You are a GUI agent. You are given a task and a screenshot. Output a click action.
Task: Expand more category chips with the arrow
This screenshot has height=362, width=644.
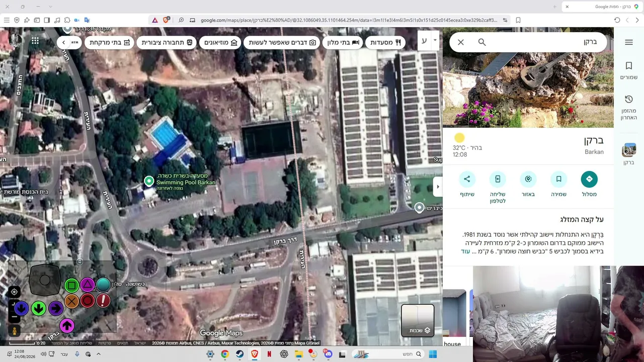pos(63,42)
